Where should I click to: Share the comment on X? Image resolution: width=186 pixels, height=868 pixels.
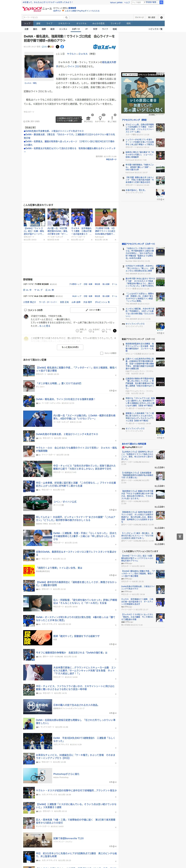(114, 331)
